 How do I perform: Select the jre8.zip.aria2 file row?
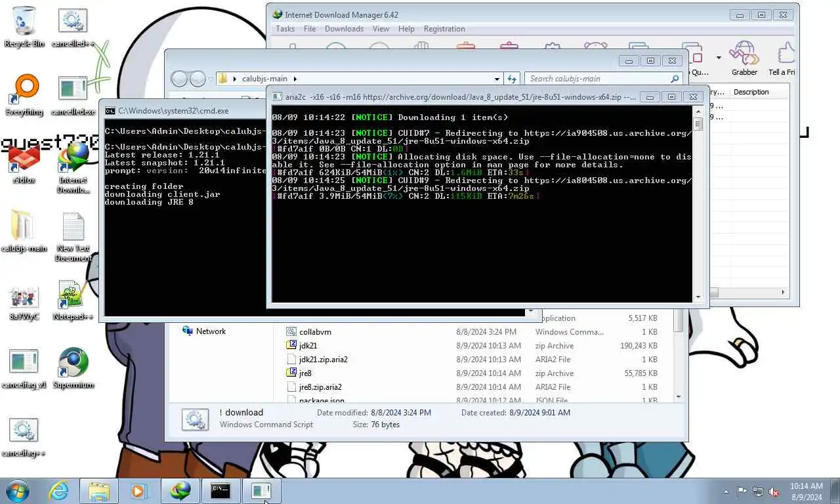(x=472, y=387)
